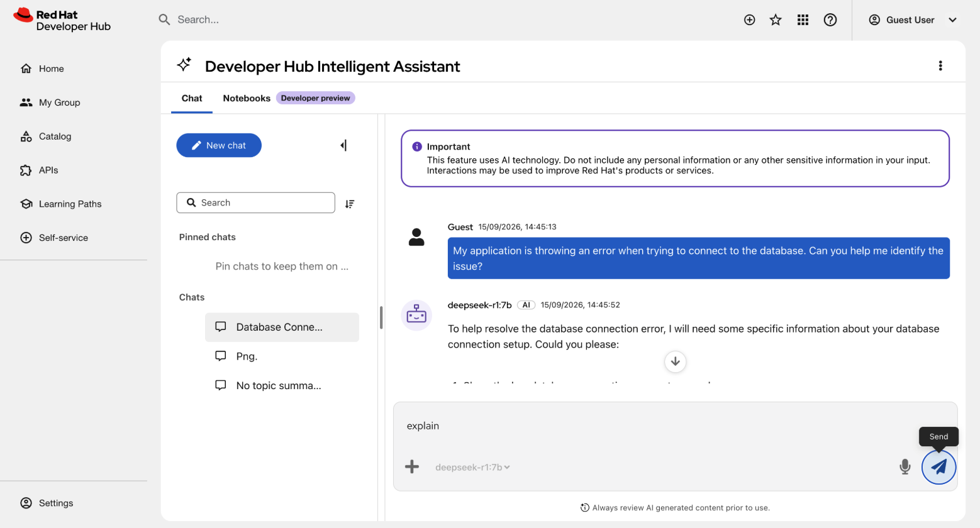Click the Developer preview badge

[316, 98]
